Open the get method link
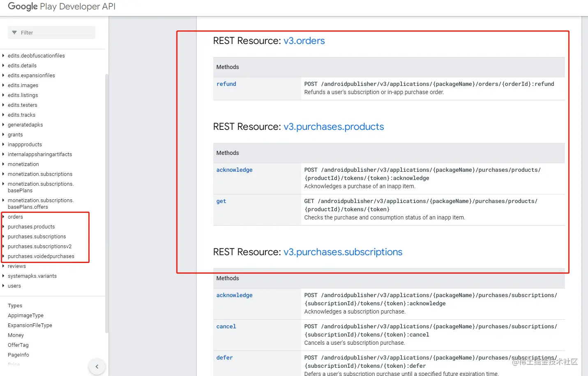This screenshot has width=588, height=376. 221,201
